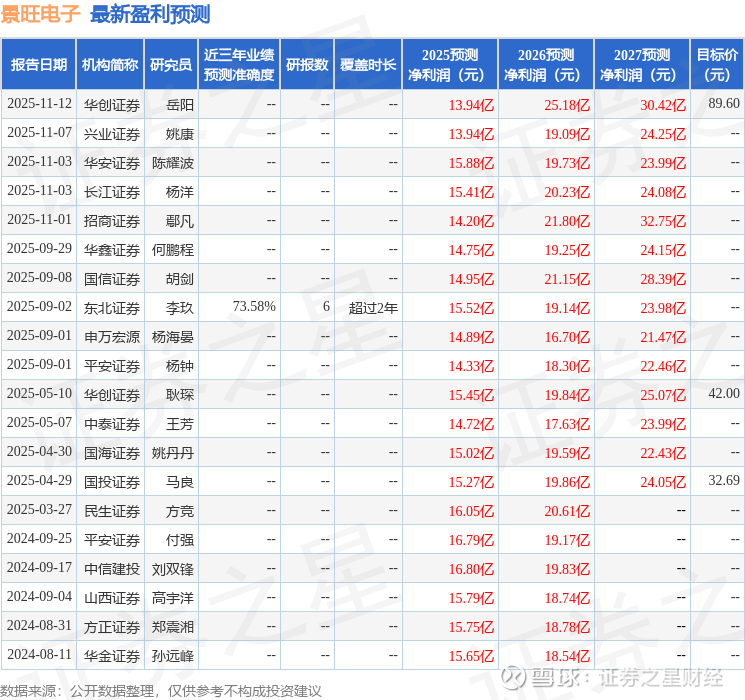Click the 国投证券 institution cell
The height and width of the screenshot is (700, 745).
point(112,482)
